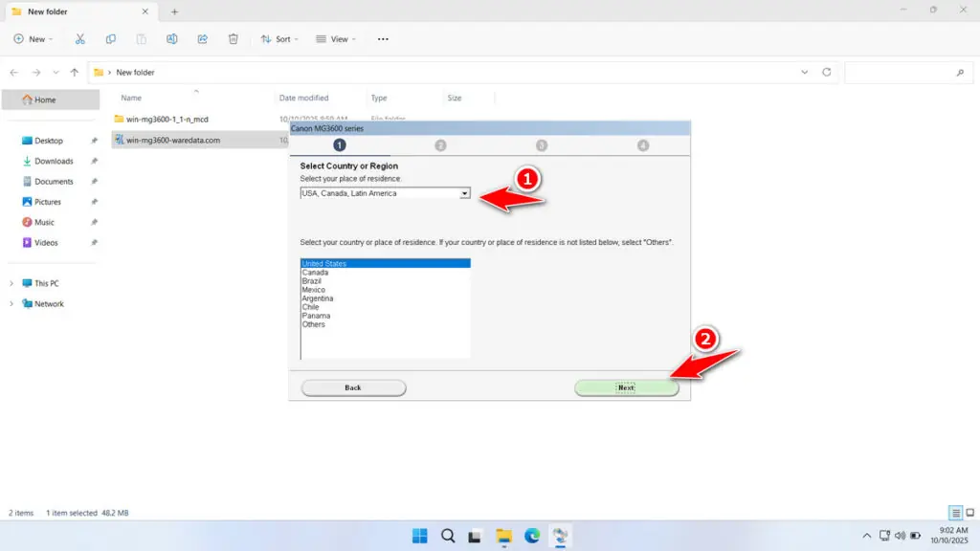Open Microsoft Edge from the taskbar
980x551 pixels.
[x=532, y=536]
